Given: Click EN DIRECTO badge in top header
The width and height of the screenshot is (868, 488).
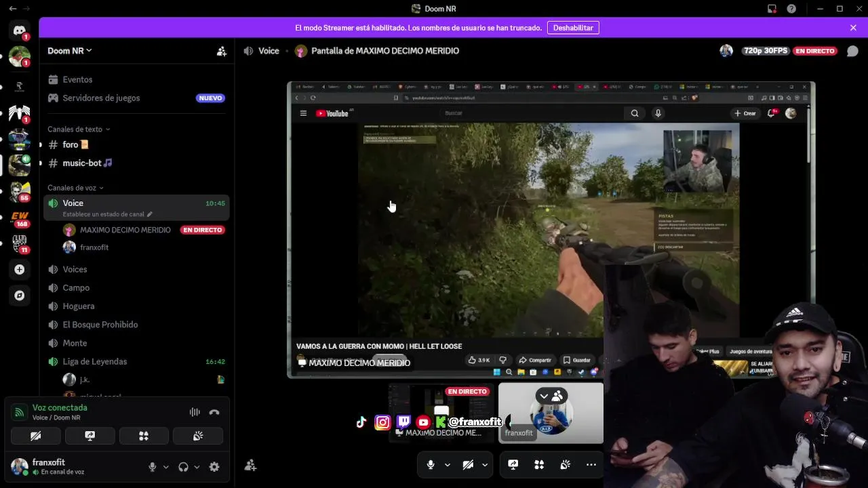Looking at the screenshot, I should [x=815, y=51].
